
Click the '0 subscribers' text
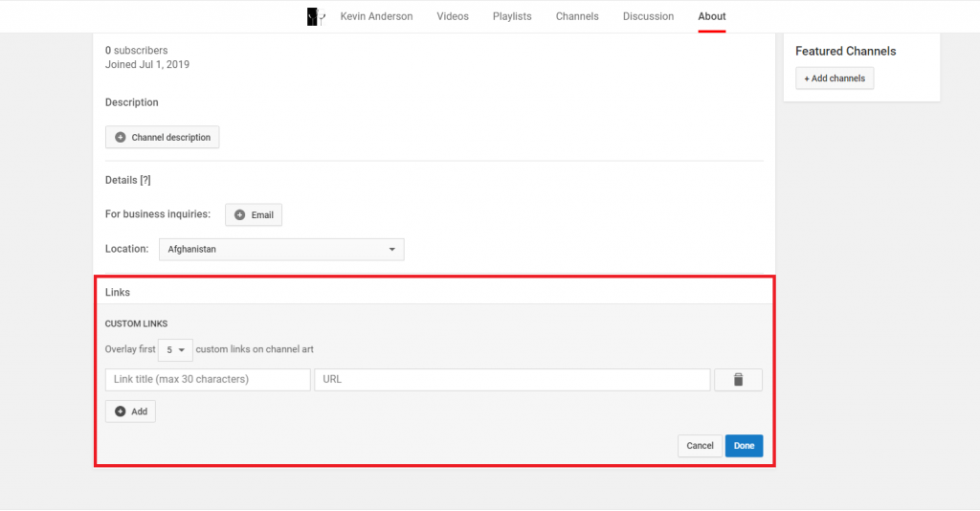point(136,51)
